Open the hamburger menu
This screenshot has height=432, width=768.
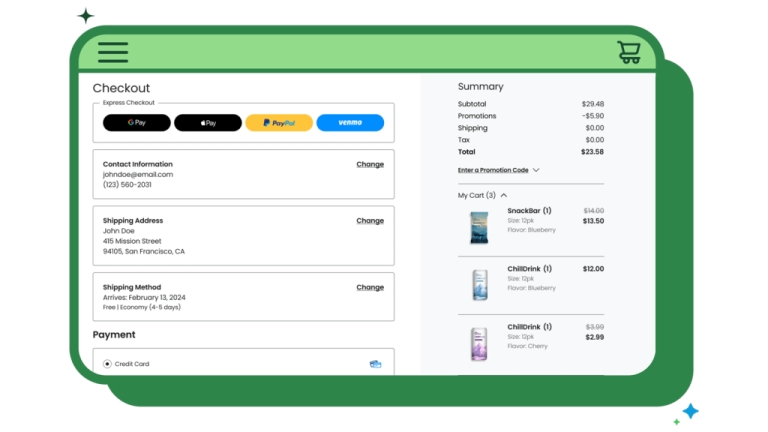pos(113,52)
